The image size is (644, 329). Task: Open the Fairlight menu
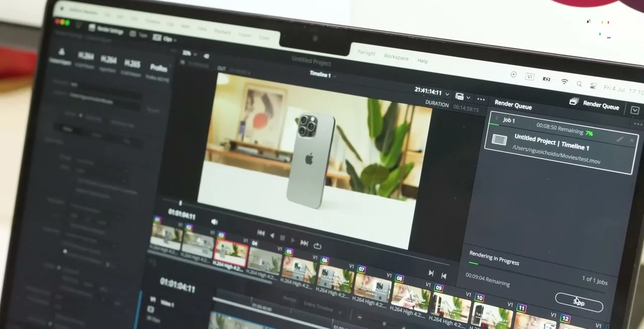click(x=366, y=53)
